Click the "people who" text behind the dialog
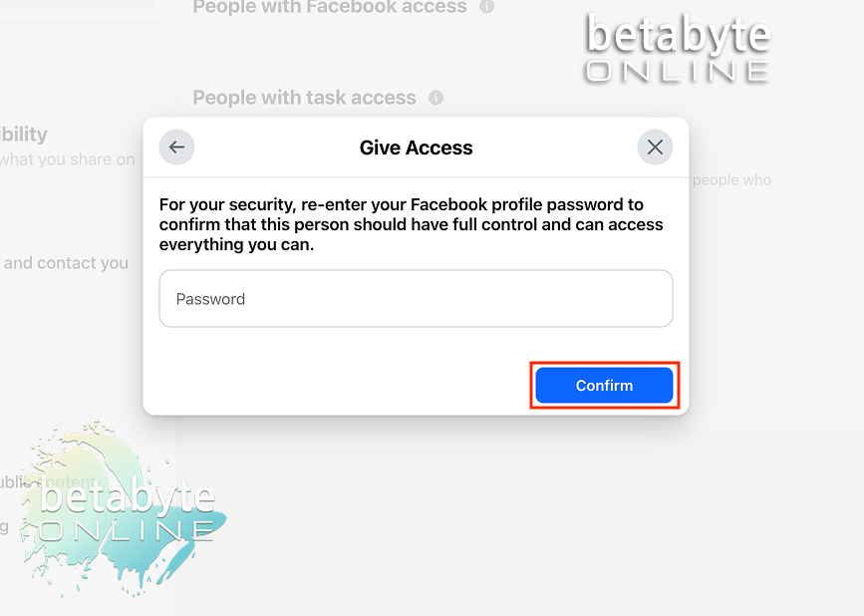Screen dimensions: 864x616 pos(731,180)
